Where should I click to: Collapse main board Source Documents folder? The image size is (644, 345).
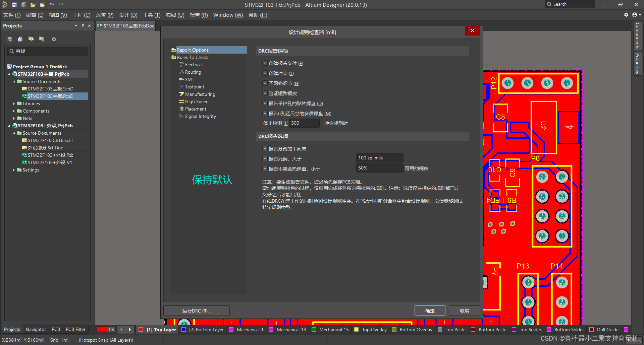tap(14, 82)
